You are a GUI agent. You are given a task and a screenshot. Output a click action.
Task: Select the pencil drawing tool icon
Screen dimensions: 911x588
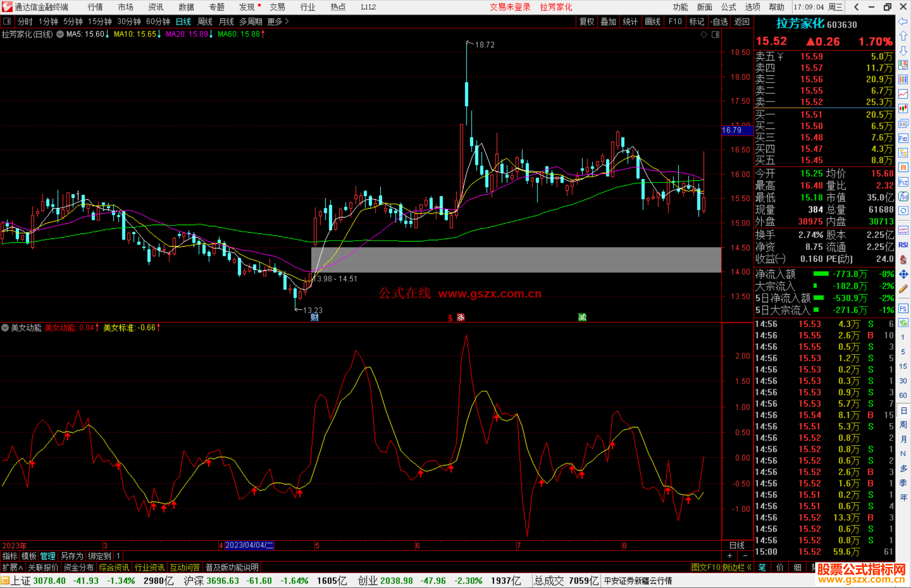903,289
